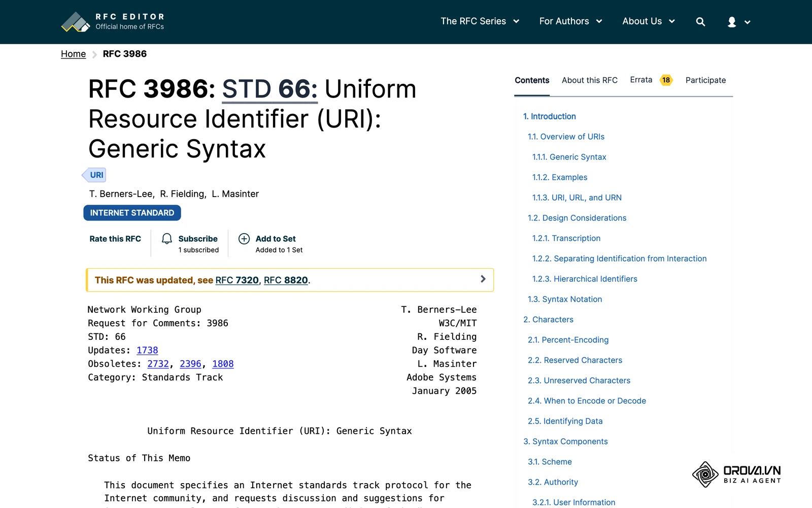812x508 pixels.
Task: Jump to 1.2.1. Transcription section
Action: pos(566,238)
